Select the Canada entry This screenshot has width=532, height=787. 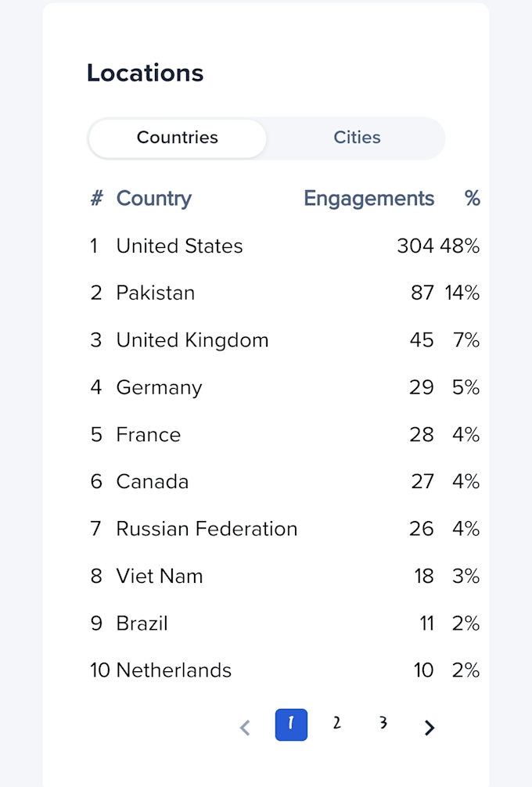pyautogui.click(x=285, y=481)
